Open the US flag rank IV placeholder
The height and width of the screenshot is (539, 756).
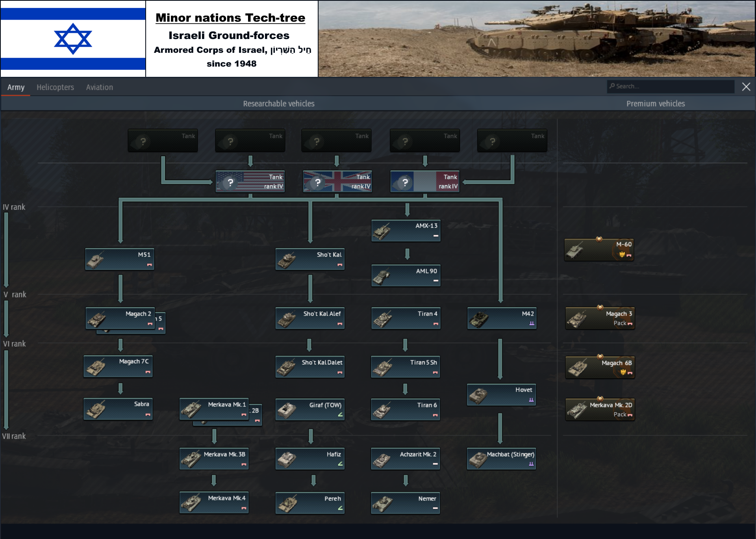click(x=250, y=182)
